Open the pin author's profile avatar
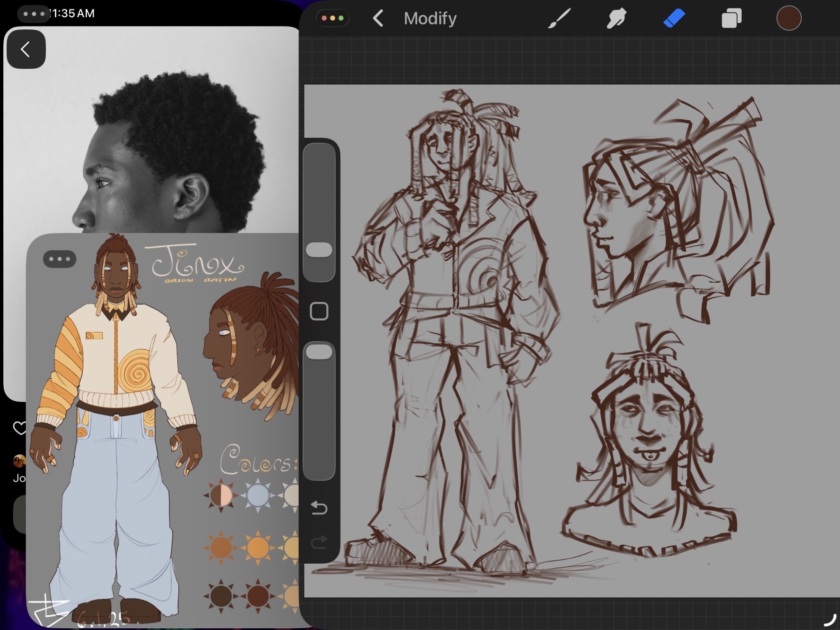This screenshot has height=630, width=840. click(x=19, y=461)
